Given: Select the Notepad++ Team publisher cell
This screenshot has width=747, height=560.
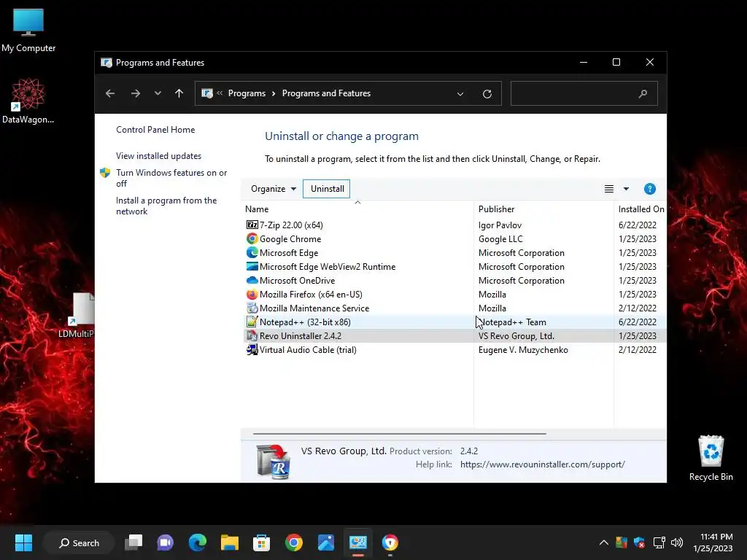Looking at the screenshot, I should pos(512,322).
